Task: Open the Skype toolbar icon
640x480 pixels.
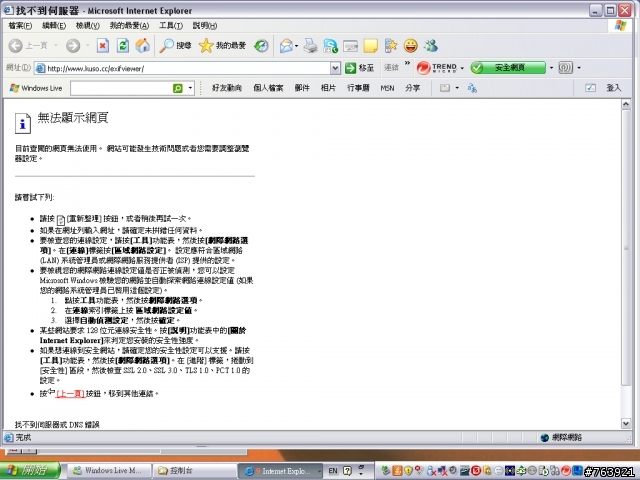Action: tap(330, 45)
